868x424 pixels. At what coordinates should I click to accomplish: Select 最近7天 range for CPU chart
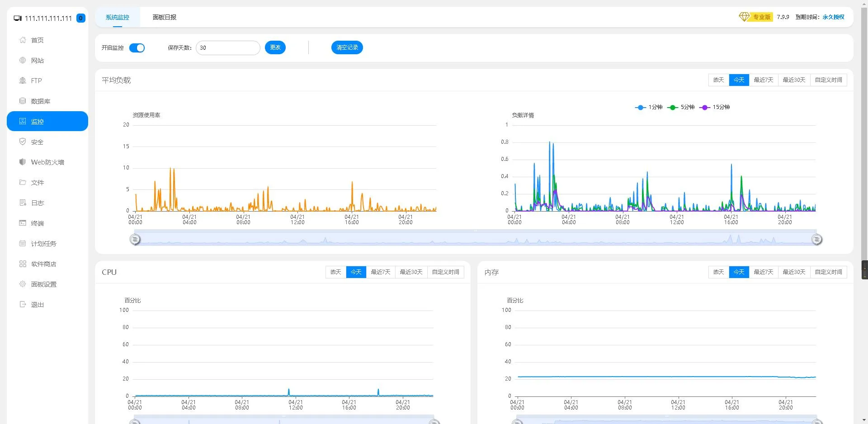coord(381,272)
